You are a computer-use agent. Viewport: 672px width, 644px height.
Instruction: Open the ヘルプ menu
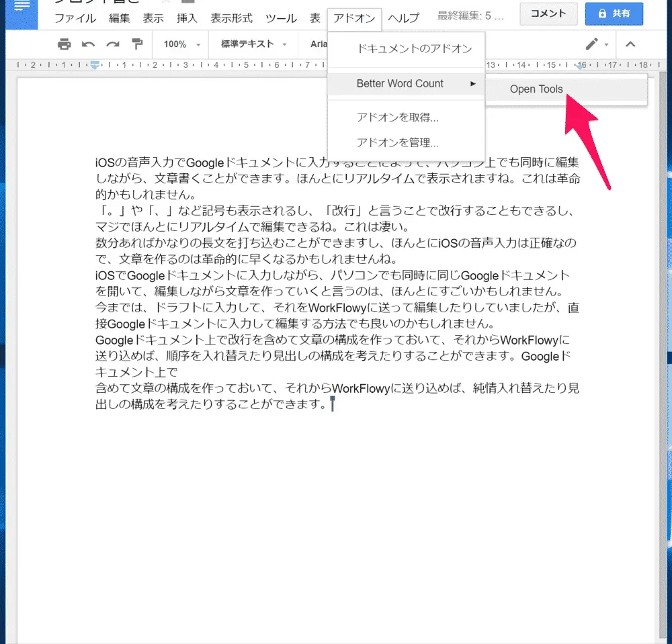403,18
